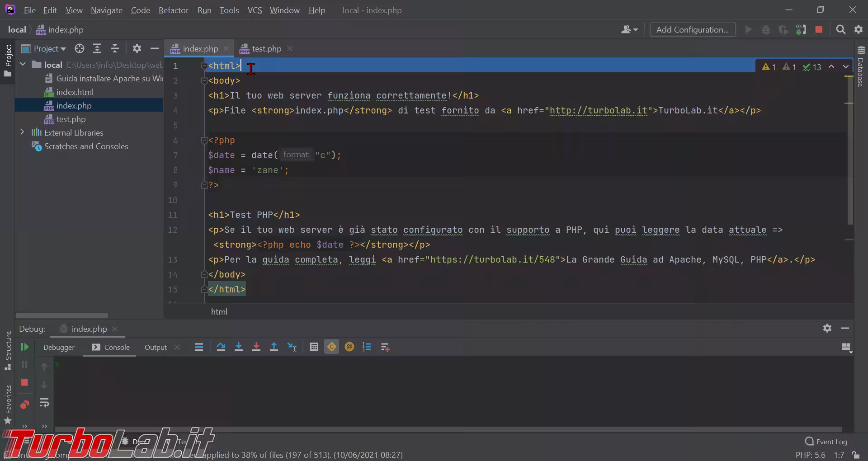Open the Refactor menu
The width and height of the screenshot is (868, 461).
pyautogui.click(x=173, y=10)
